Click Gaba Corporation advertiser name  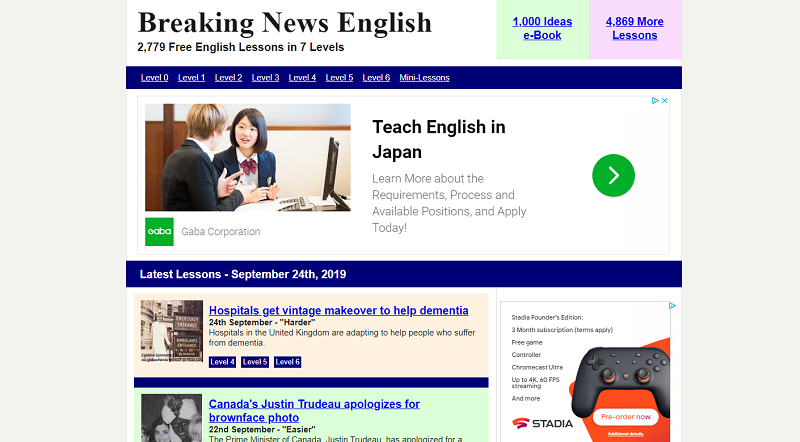pos(221,232)
